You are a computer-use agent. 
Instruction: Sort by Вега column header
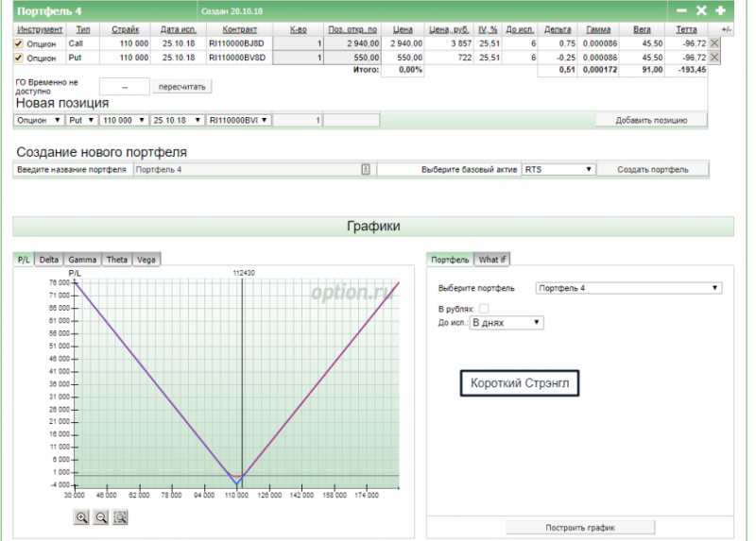pyautogui.click(x=642, y=29)
